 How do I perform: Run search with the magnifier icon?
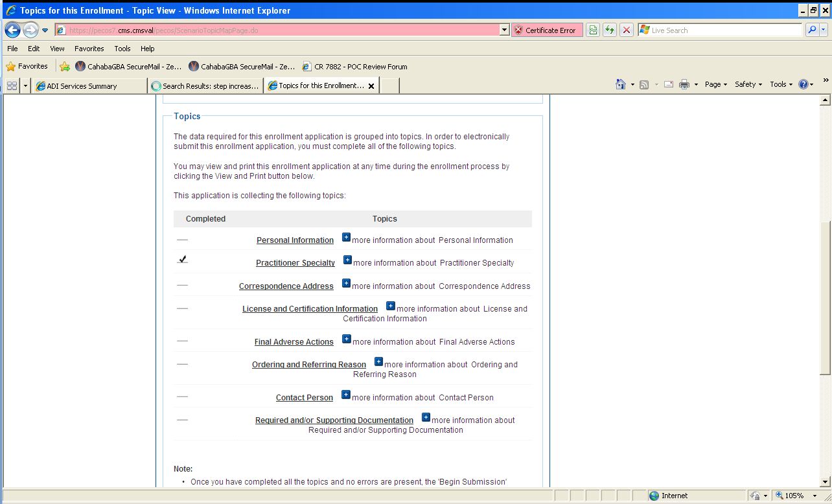tap(812, 30)
